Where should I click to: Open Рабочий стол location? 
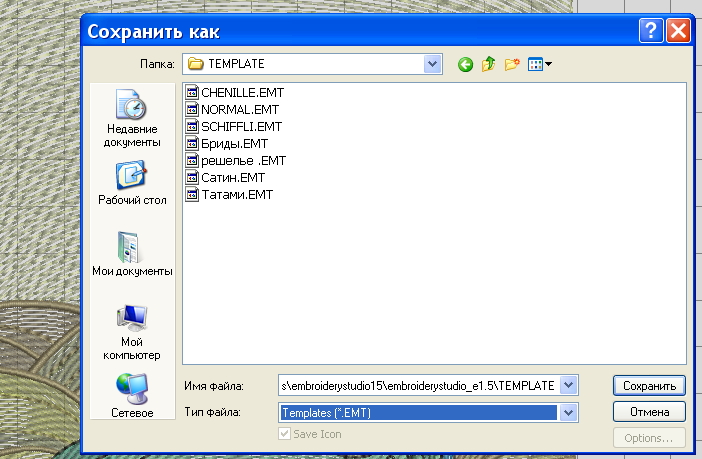(132, 182)
